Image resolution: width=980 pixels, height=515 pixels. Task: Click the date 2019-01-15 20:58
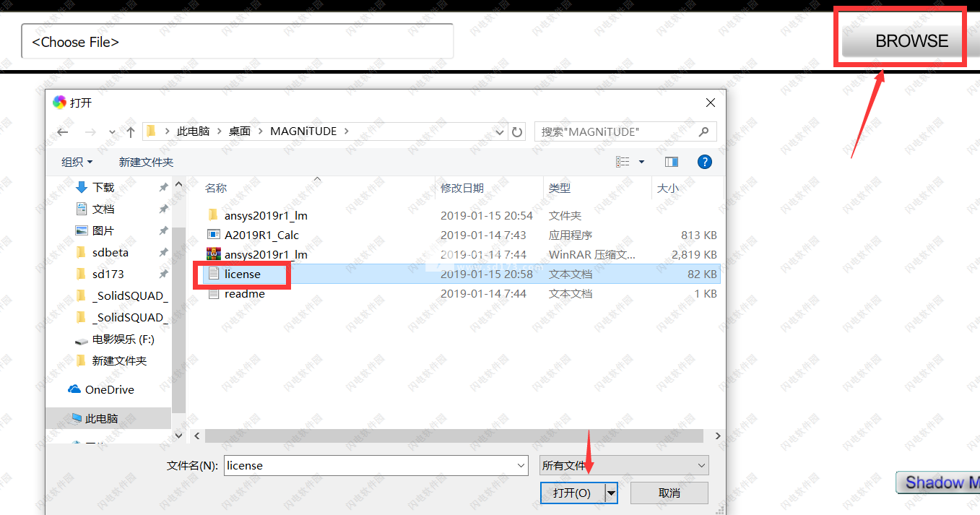tap(487, 274)
